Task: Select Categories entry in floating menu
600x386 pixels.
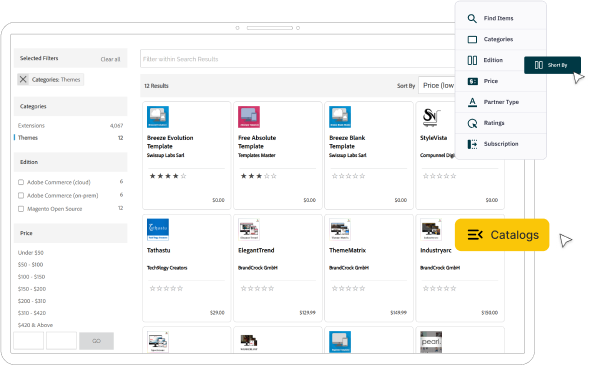Action: pyautogui.click(x=501, y=39)
